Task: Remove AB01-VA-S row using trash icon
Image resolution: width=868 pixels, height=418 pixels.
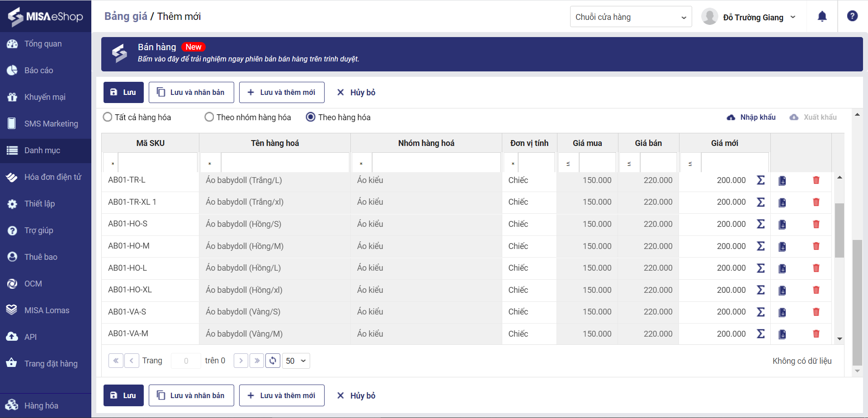Action: point(816,312)
